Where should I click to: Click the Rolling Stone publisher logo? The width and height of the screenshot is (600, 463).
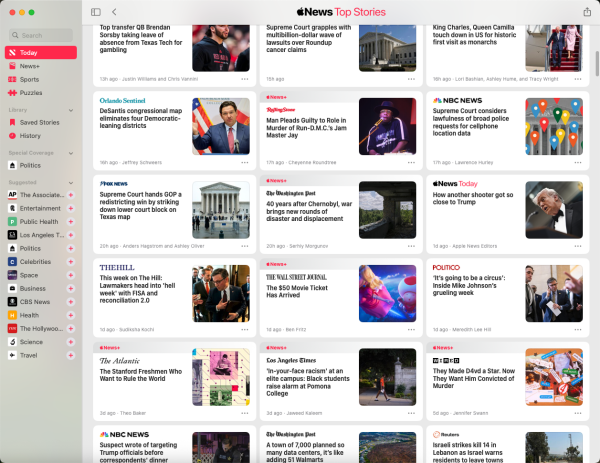pos(280,110)
